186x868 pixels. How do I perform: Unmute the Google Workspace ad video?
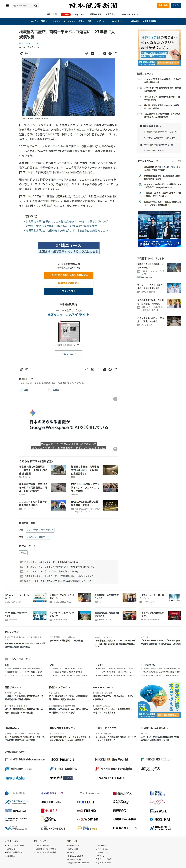coord(115,449)
